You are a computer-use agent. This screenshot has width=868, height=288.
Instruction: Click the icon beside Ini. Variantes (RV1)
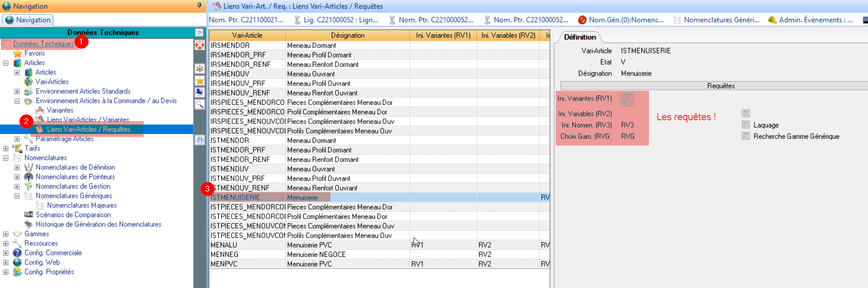click(627, 99)
